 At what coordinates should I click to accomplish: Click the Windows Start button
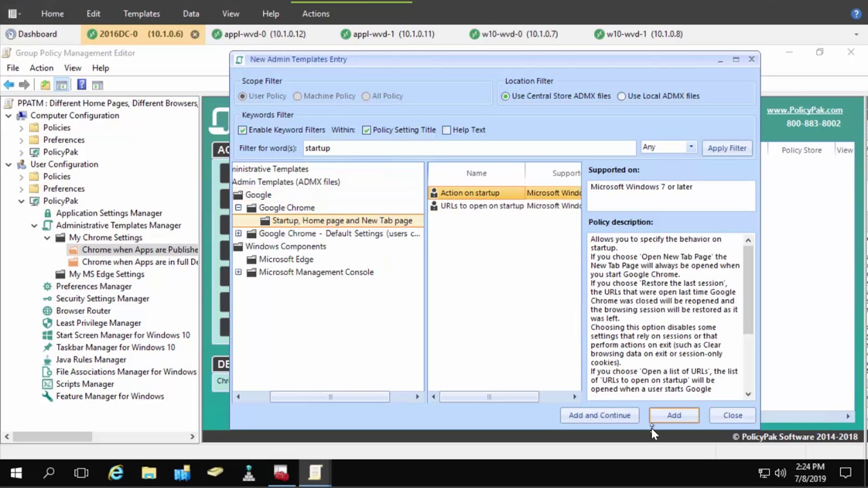[16, 472]
